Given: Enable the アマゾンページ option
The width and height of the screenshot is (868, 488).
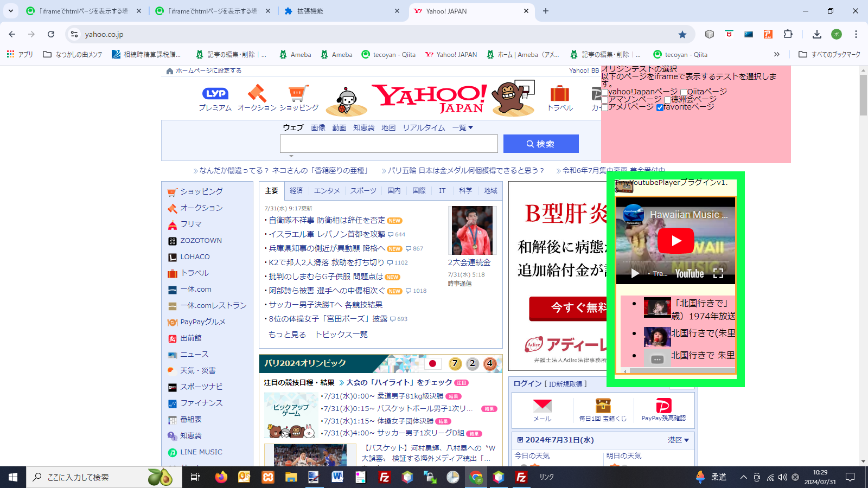Looking at the screenshot, I should [605, 100].
